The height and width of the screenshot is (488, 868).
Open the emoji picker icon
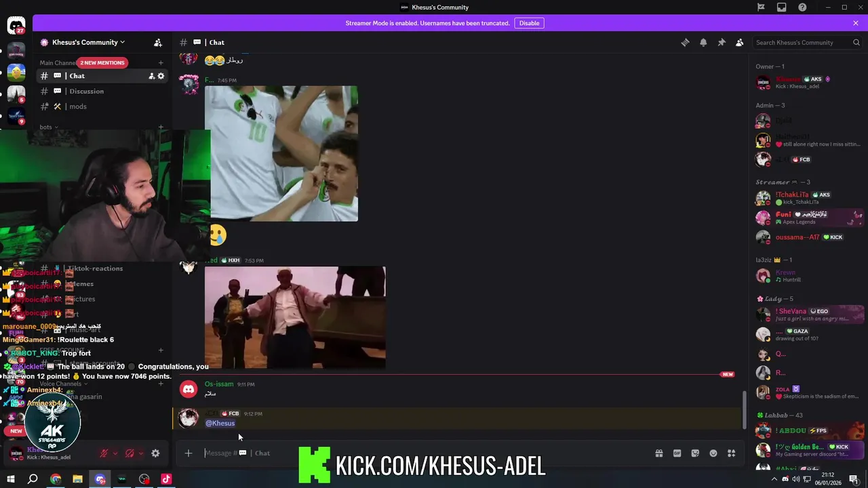[713, 453]
